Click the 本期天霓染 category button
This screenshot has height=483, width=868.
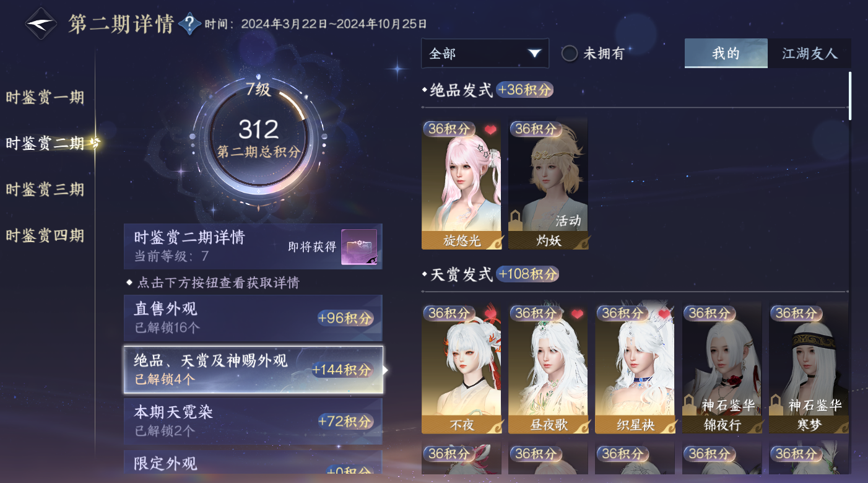tap(253, 421)
